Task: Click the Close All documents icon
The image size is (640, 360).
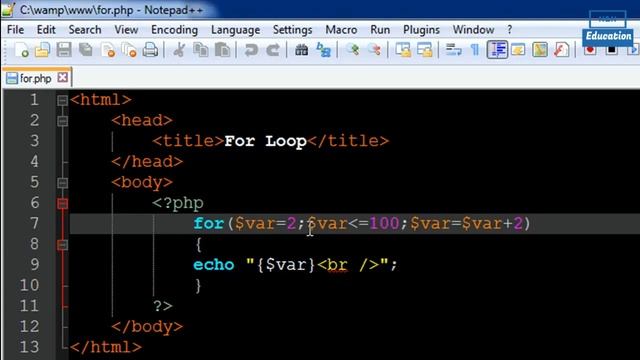Action: pos(129,50)
